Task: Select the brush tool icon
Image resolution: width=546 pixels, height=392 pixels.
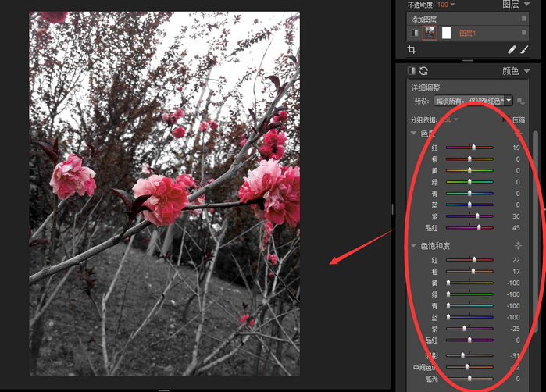Action: [x=524, y=49]
